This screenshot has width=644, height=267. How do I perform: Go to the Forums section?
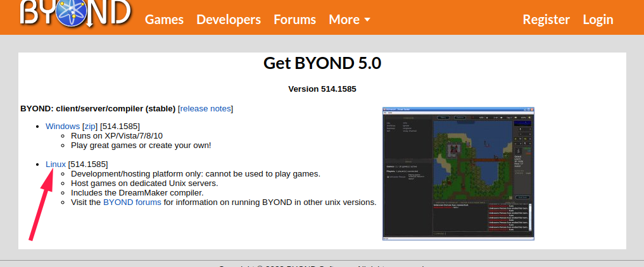[295, 20]
